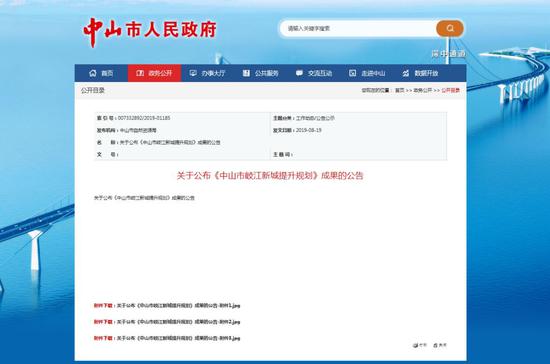This screenshot has height=364, width=550.
Task: Open the 首页 home icon in navigation
Action: 93,73
